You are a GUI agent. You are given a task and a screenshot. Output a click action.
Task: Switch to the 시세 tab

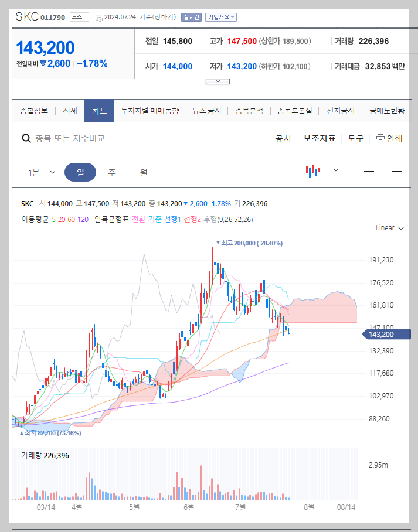point(70,110)
